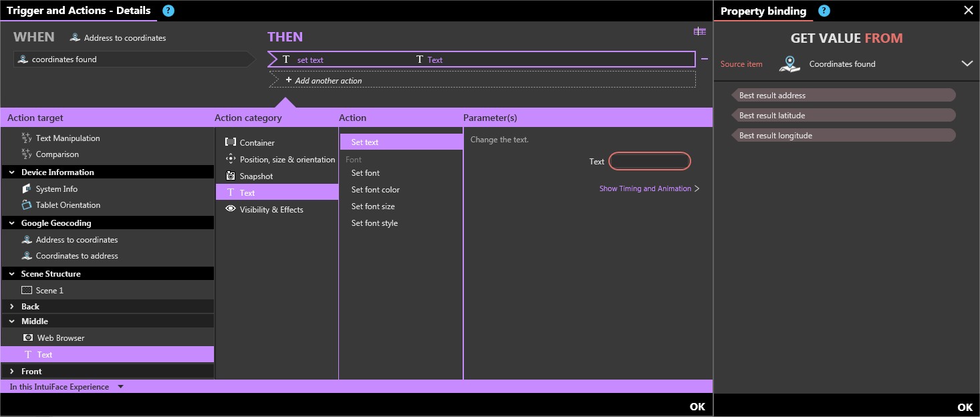980x417 pixels.
Task: Select Position, size & orientation category
Action: (287, 160)
